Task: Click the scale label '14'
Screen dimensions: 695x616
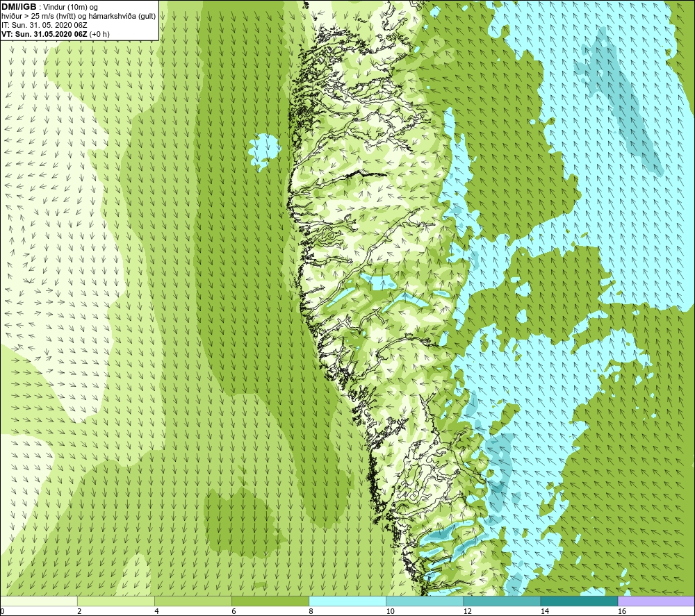Action: (544, 611)
